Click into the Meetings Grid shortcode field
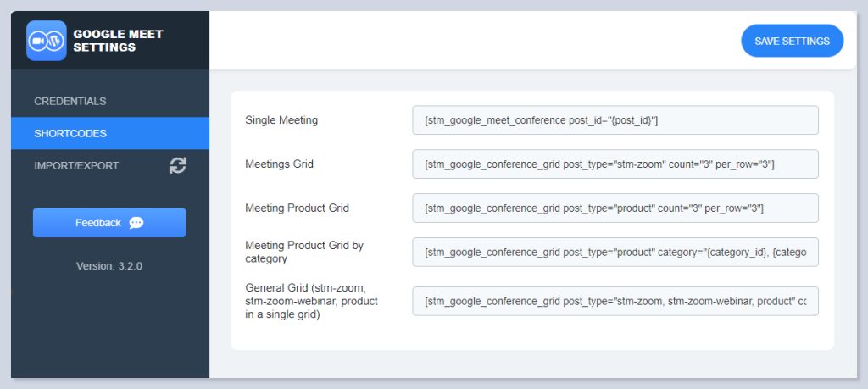This screenshot has width=868, height=389. click(x=615, y=164)
